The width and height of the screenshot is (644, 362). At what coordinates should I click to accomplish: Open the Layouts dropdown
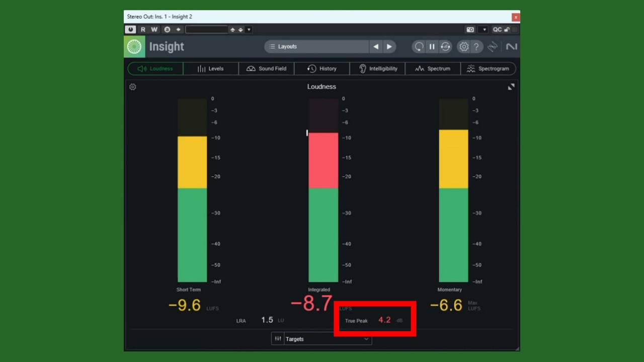tap(317, 47)
